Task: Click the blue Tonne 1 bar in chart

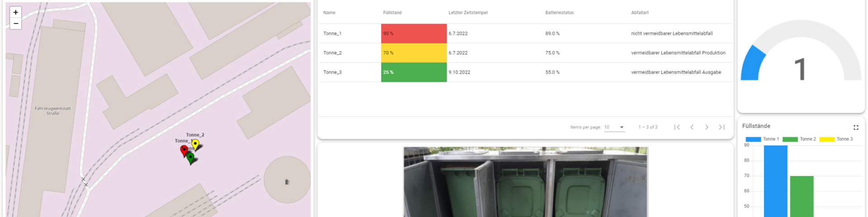Action: (775, 181)
